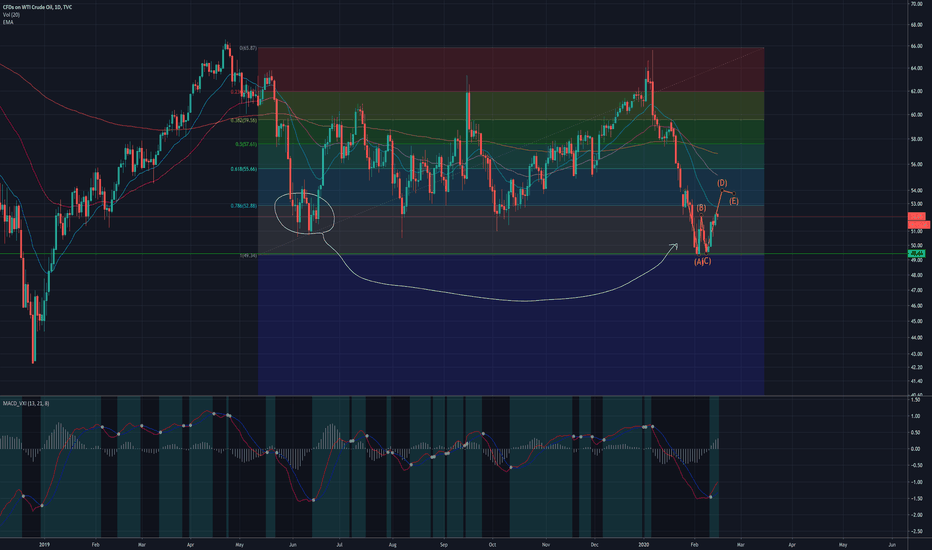Click the 0(65.87) Fibonacci level label
Image resolution: width=932 pixels, height=550 pixels.
[x=248, y=48]
